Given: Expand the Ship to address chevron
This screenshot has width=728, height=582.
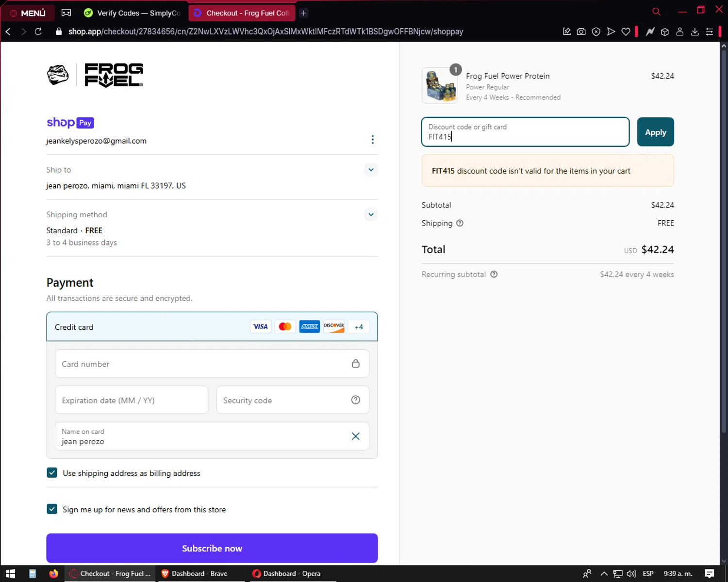Looking at the screenshot, I should pyautogui.click(x=371, y=170).
